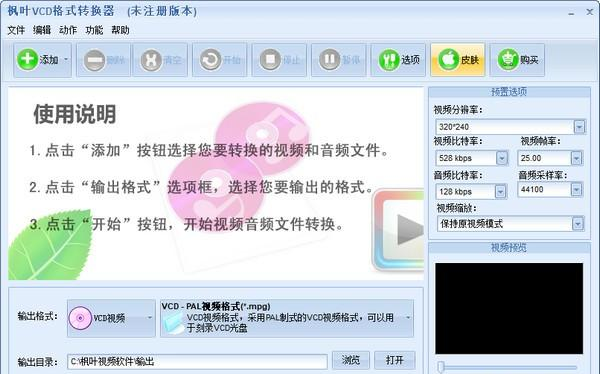Open the 帮助 menu
The width and height of the screenshot is (600, 374).
(x=120, y=30)
